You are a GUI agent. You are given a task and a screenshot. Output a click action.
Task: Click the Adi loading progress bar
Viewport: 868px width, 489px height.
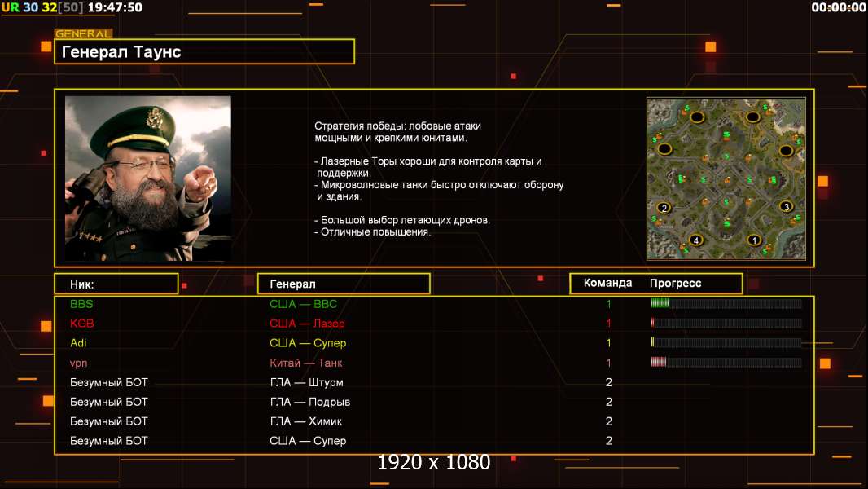click(726, 342)
